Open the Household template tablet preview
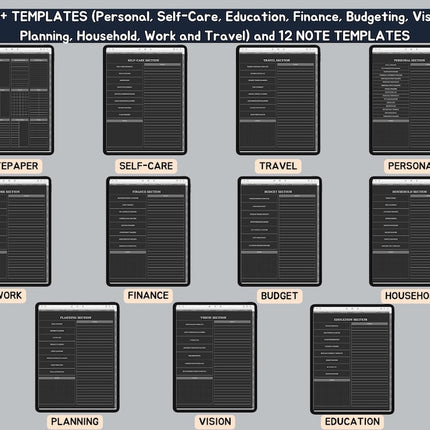Screen dimensions: 430x430 pos(399,231)
